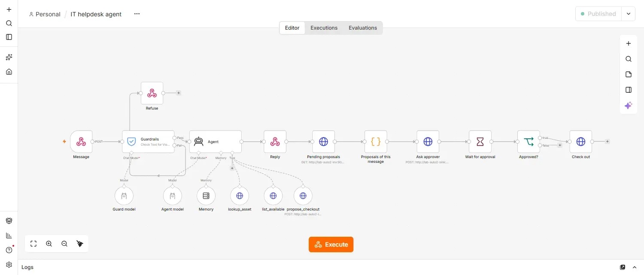Open search from the left sidebar

[x=9, y=23]
